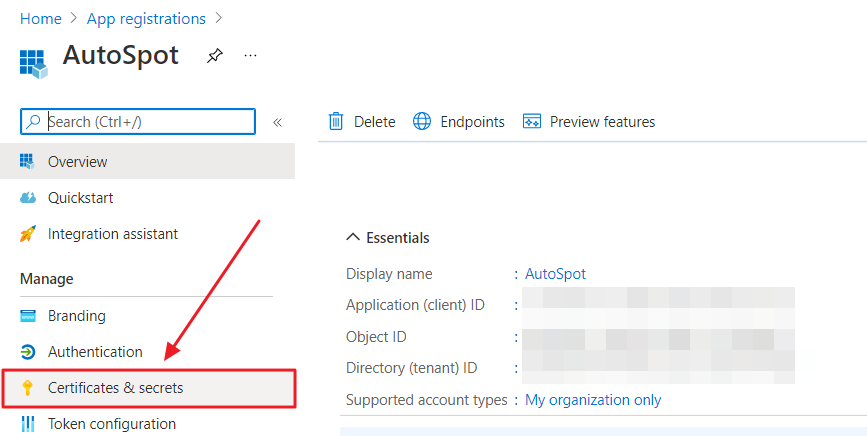The width and height of the screenshot is (867, 436).
Task: Collapse the sidebar with double chevron
Action: click(278, 122)
